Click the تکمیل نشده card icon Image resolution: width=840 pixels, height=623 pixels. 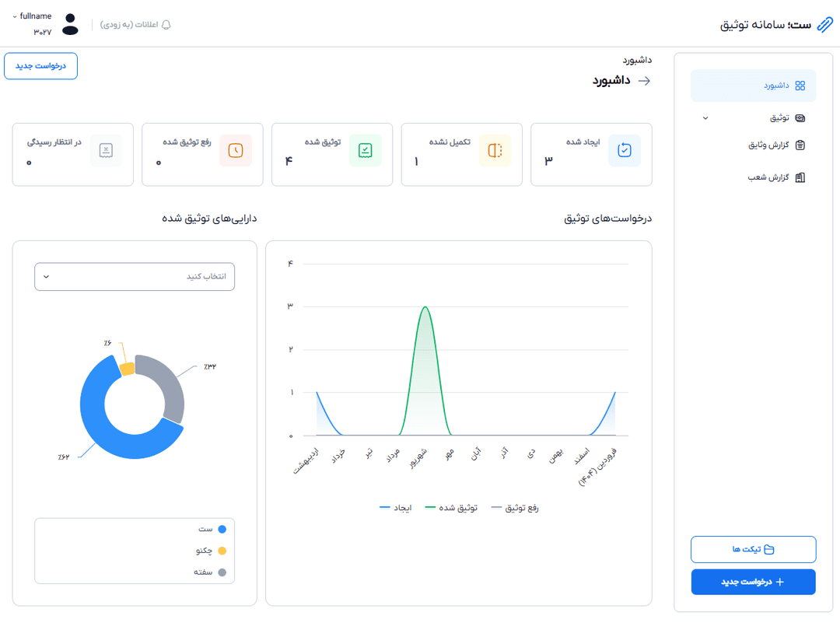click(495, 151)
